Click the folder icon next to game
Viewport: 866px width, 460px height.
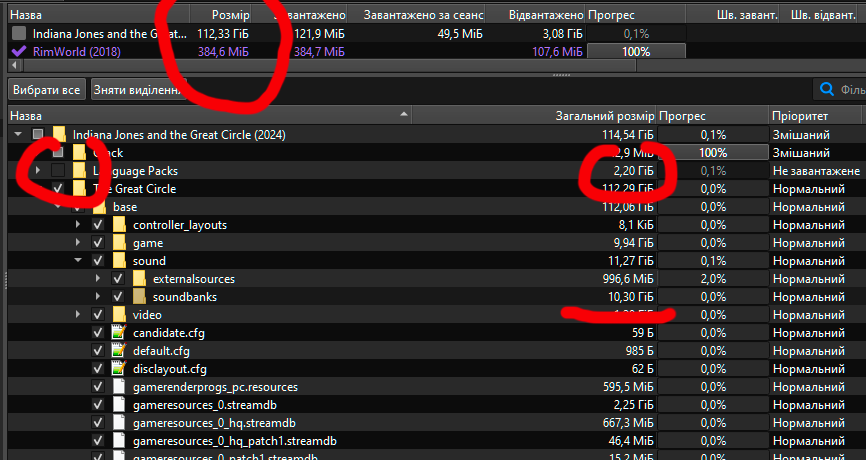119,243
